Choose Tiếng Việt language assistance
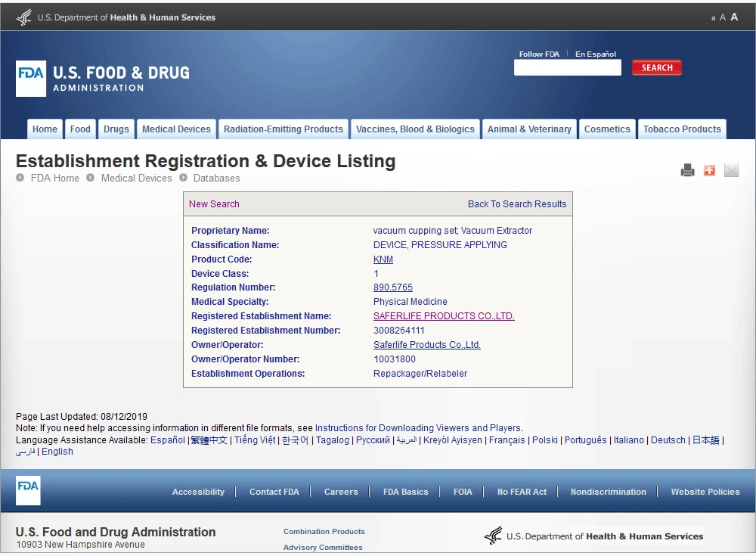Image resolution: width=756 pixels, height=556 pixels. pyautogui.click(x=255, y=440)
